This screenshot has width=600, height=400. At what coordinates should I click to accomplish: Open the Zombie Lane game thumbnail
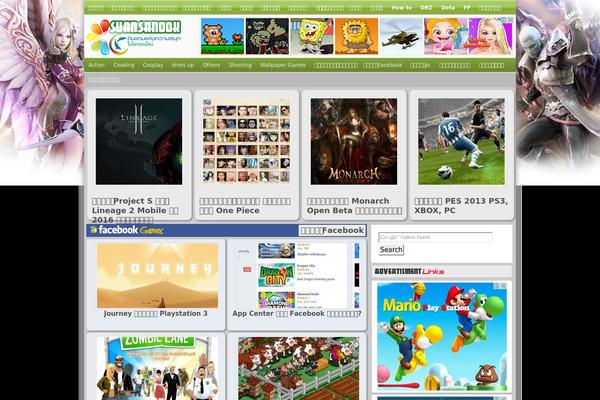[x=157, y=369]
